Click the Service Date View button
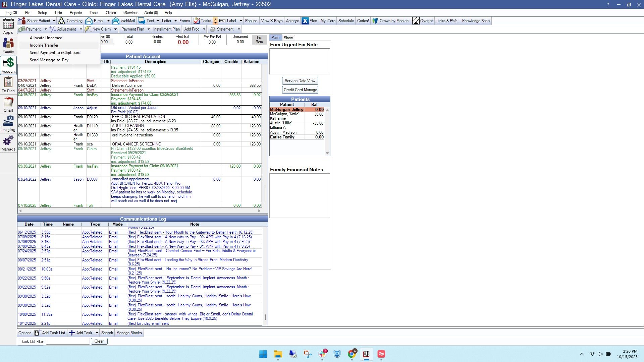This screenshot has height=362, width=644. click(300, 81)
